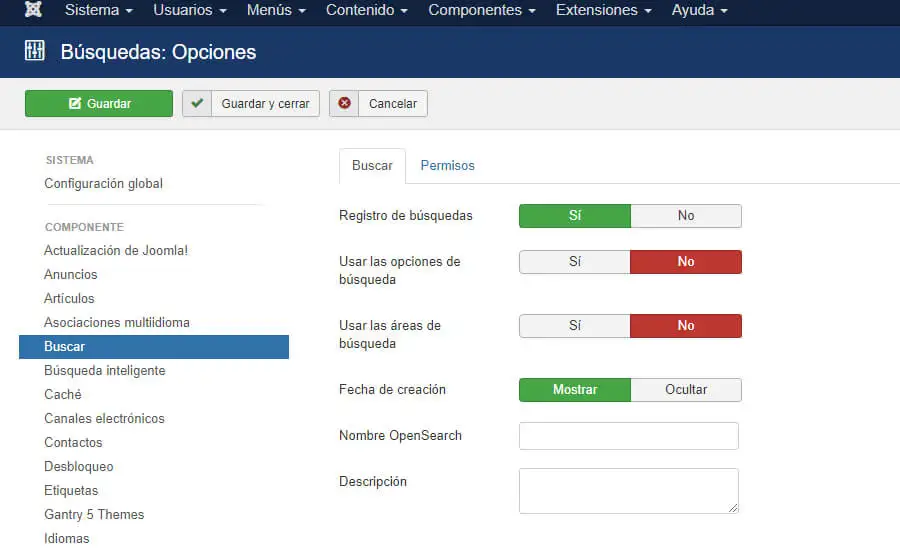Click the green check icon of Guardar y cerrar
Viewport: 900px width, 548px height.
coord(197,103)
